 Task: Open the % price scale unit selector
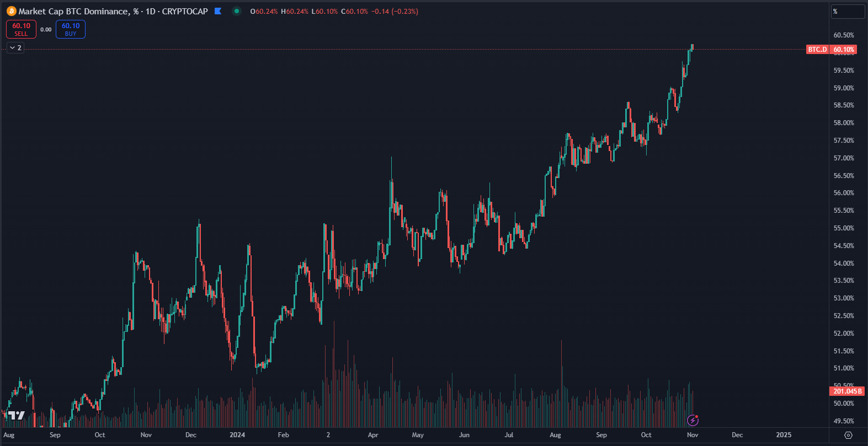coord(848,12)
